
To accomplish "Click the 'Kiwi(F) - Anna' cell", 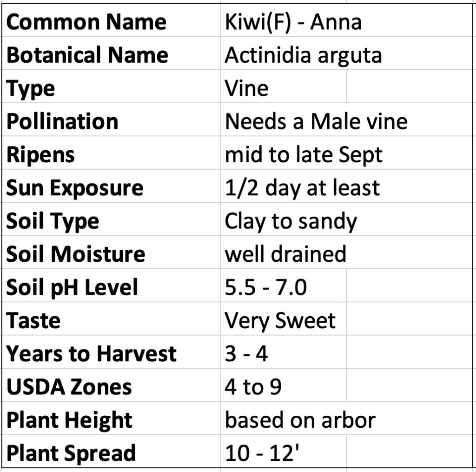I will click(293, 22).
